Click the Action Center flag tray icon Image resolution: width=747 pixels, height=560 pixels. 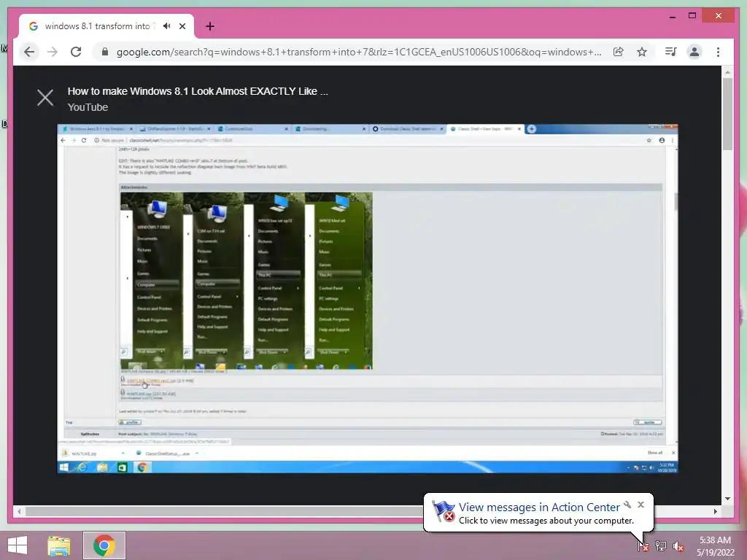643,545
